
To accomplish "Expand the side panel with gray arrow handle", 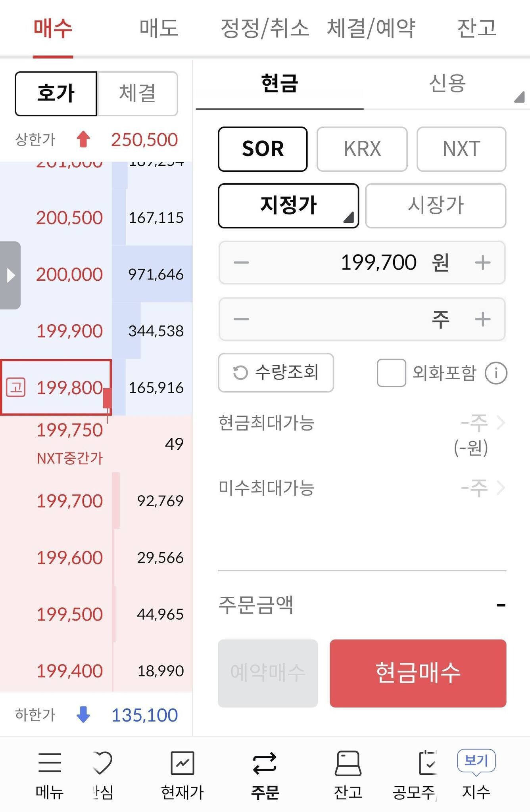I will [10, 275].
